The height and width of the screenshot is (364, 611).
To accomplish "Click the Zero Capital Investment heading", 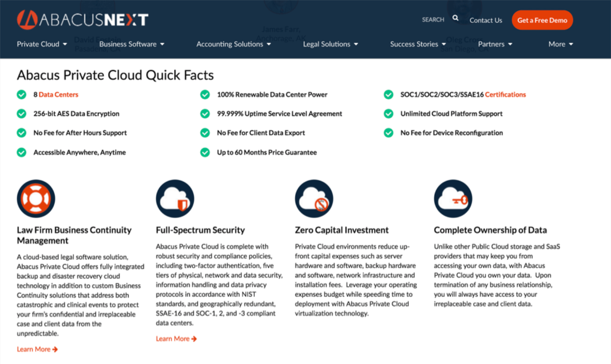I will [342, 230].
